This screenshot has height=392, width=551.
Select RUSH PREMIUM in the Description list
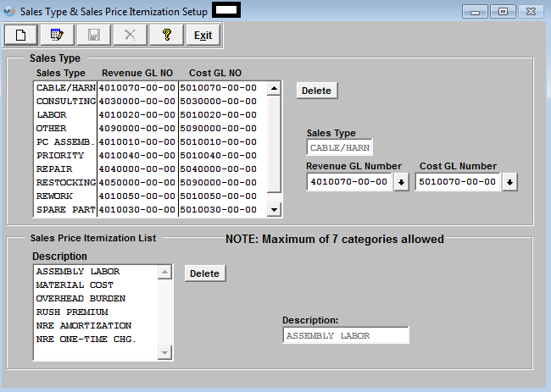point(96,312)
